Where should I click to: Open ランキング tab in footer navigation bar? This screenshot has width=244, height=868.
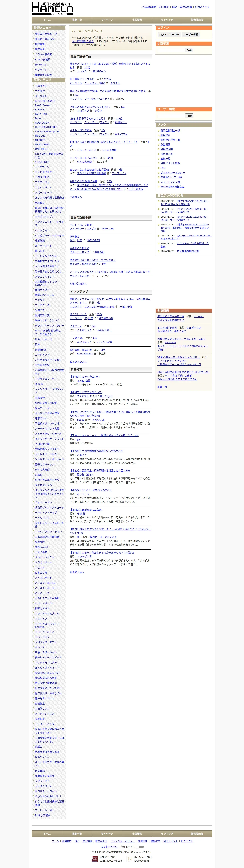coord(167,834)
